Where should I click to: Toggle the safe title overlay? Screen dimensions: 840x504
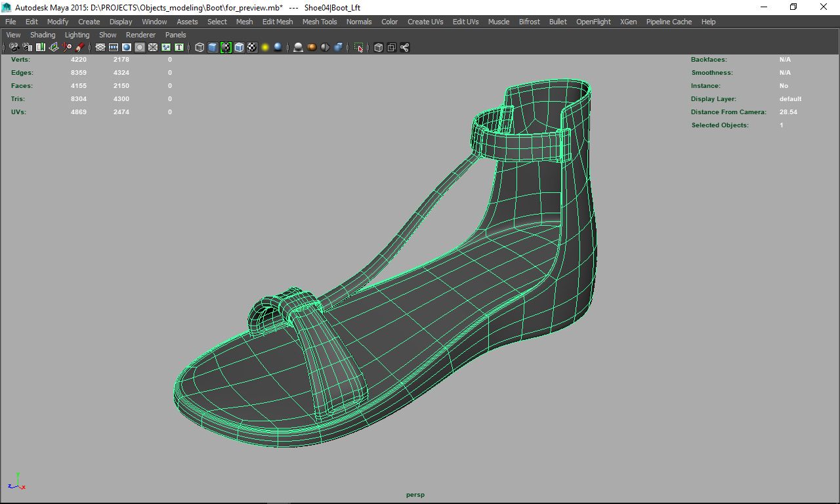[x=178, y=47]
